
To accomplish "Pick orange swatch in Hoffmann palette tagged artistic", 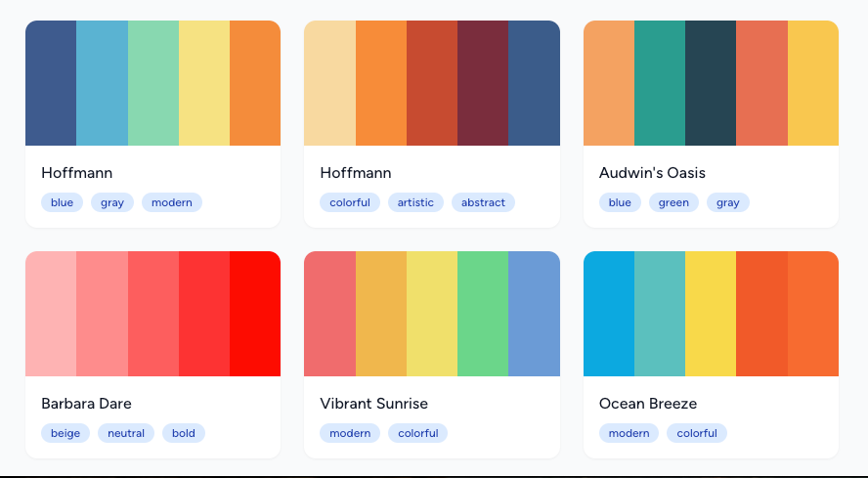I will click(x=381, y=83).
